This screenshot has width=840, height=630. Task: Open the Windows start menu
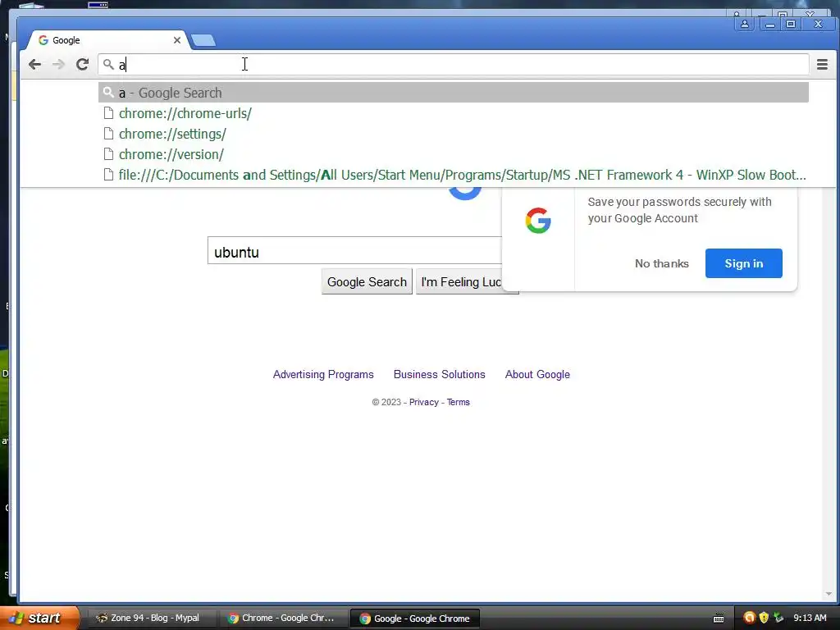(39, 619)
